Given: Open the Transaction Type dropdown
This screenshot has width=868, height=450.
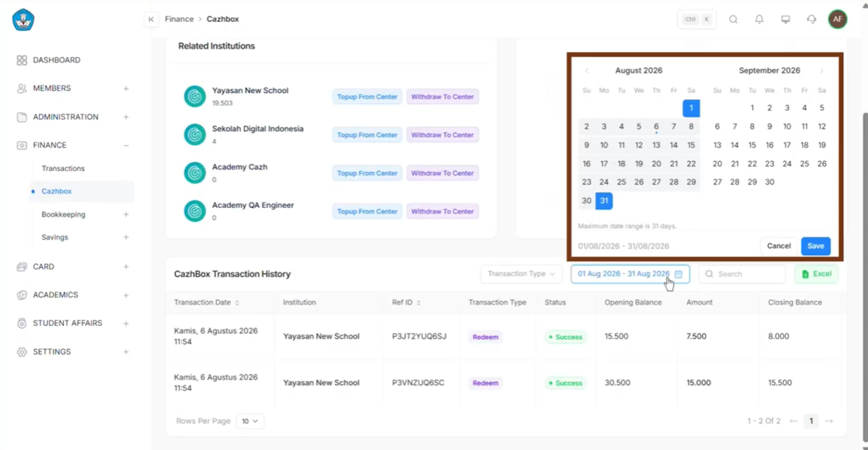Looking at the screenshot, I should click(x=521, y=274).
